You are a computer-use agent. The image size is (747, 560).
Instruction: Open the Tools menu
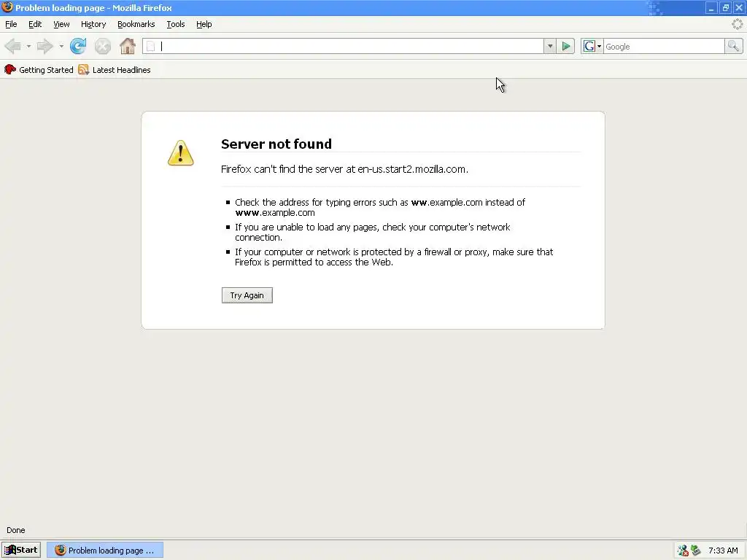[x=175, y=24]
